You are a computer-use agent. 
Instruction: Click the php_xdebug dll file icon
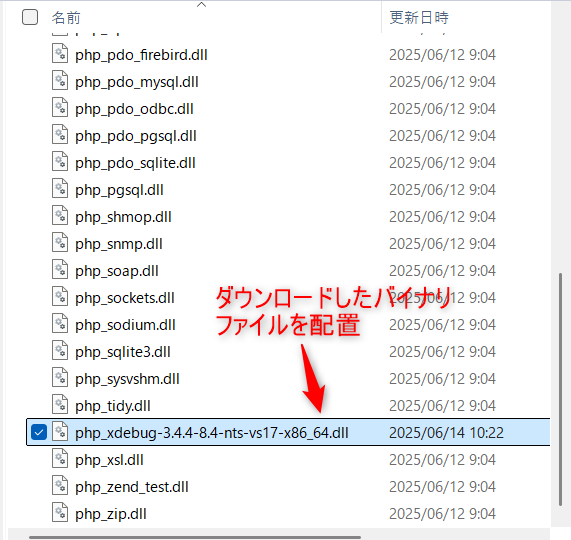(x=60, y=431)
